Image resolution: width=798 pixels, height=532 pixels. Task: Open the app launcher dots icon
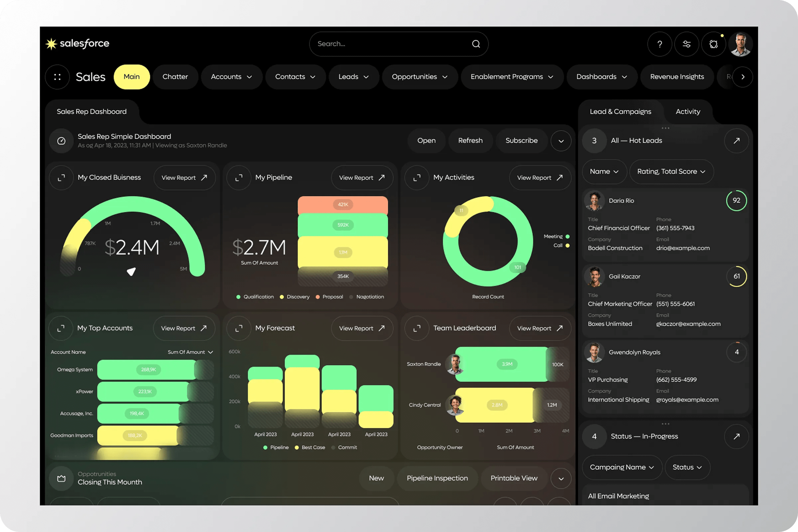[x=57, y=77]
